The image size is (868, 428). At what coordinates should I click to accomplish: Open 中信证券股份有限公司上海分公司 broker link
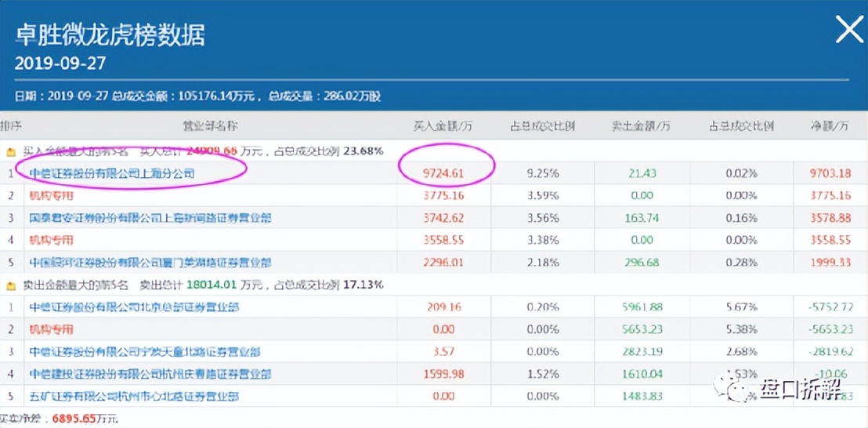pos(112,173)
